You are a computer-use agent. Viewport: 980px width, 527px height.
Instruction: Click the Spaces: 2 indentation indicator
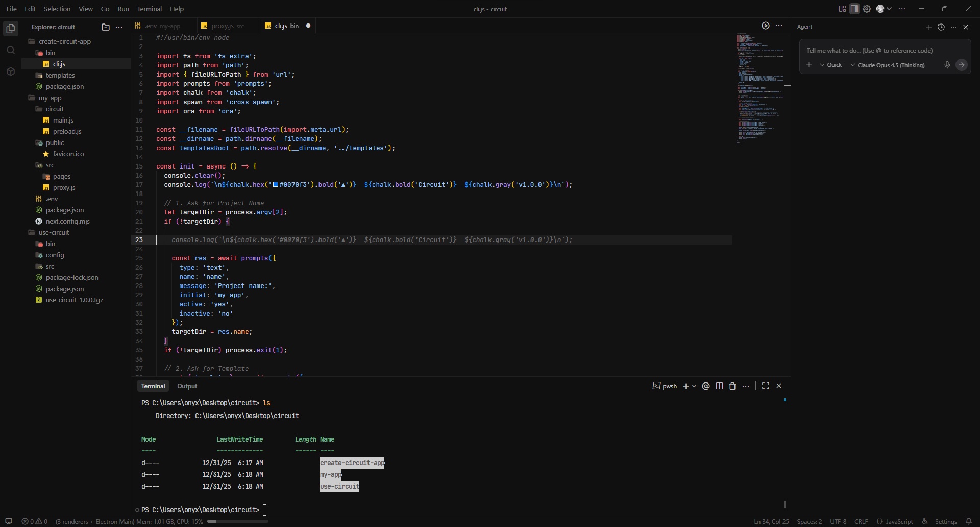tap(810, 521)
